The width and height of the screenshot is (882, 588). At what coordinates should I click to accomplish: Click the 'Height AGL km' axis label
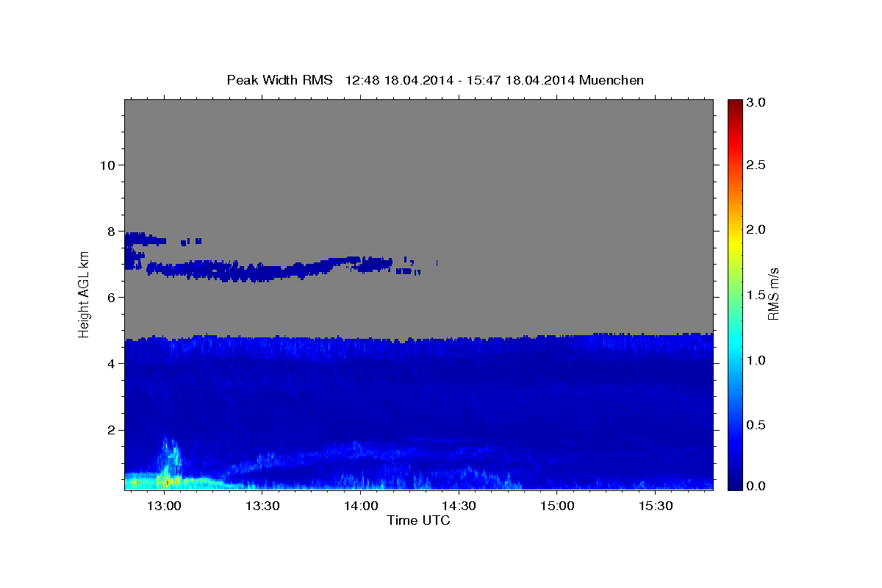84,294
